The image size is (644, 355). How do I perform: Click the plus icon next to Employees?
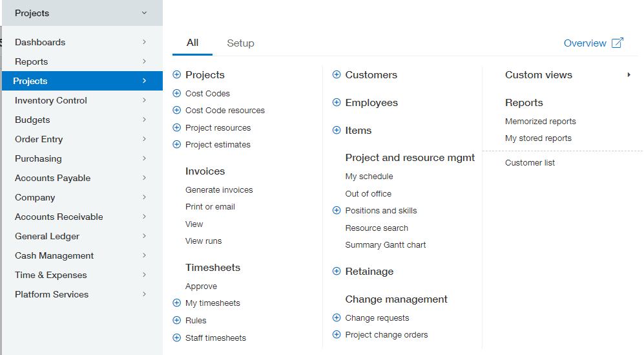coord(337,103)
